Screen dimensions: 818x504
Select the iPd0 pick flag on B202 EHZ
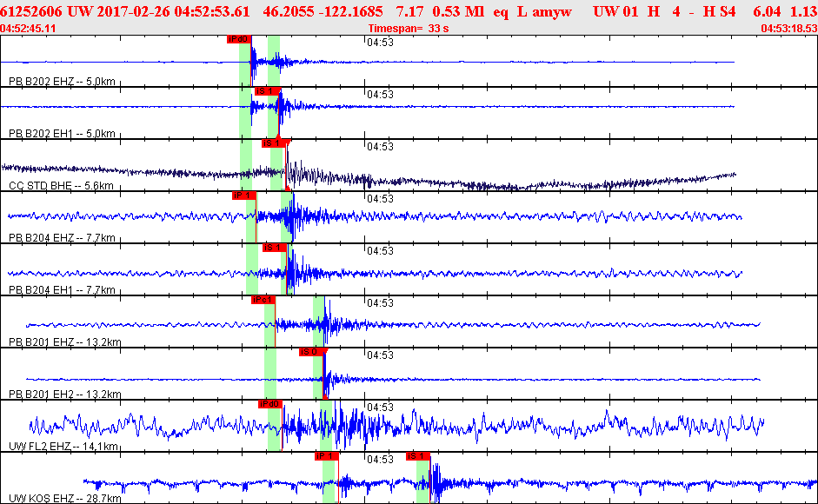click(x=239, y=39)
